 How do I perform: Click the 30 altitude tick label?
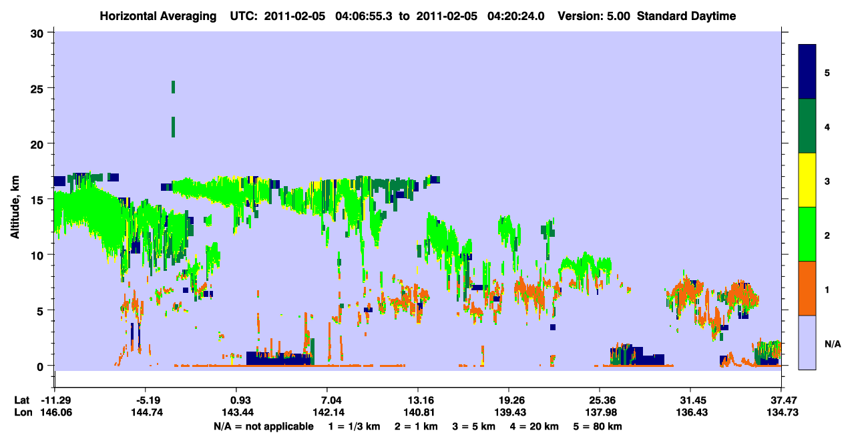click(x=39, y=33)
